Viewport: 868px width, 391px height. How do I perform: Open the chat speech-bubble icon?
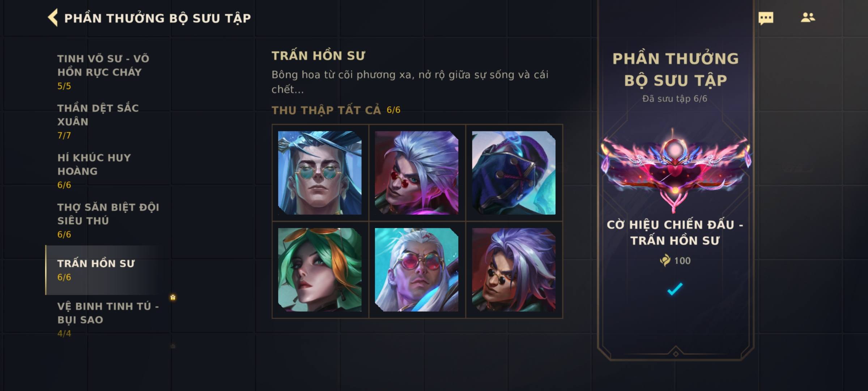(x=766, y=18)
